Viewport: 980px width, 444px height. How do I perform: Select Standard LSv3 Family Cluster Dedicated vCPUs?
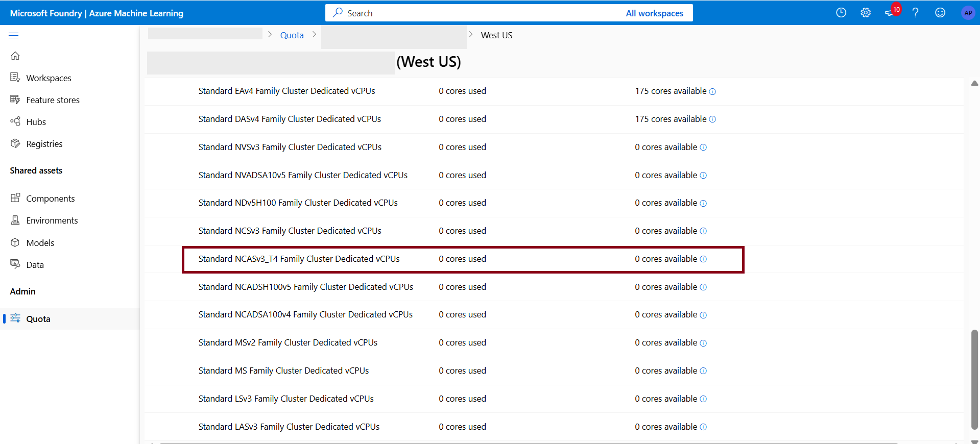(x=286, y=399)
